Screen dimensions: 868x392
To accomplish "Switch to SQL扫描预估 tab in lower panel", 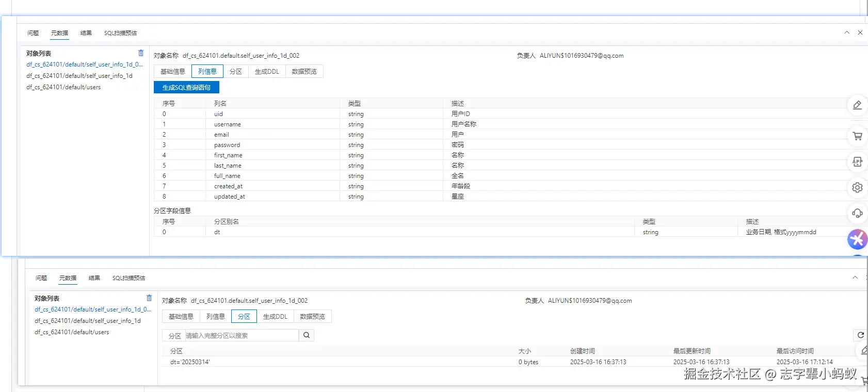I will point(129,278).
